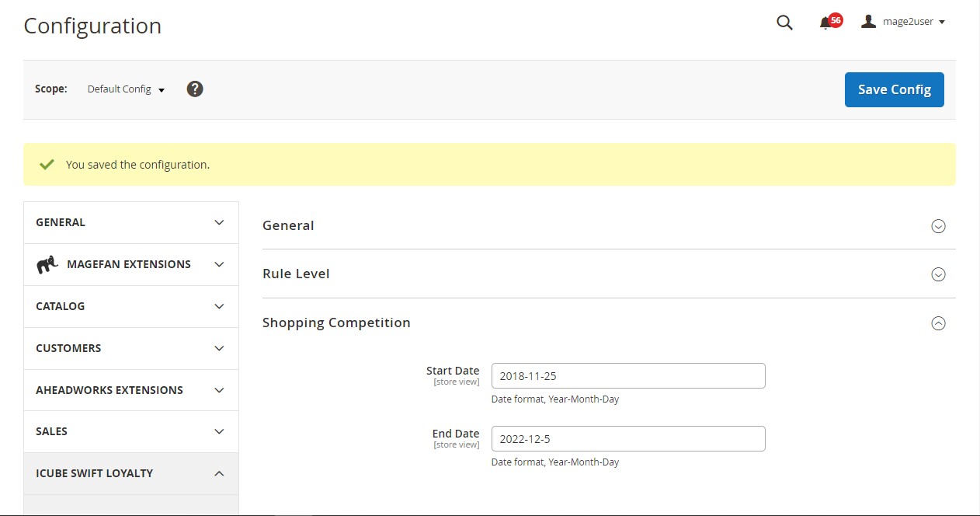The image size is (980, 516).
Task: Select the GENERAL sidebar tab label
Action: (61, 222)
